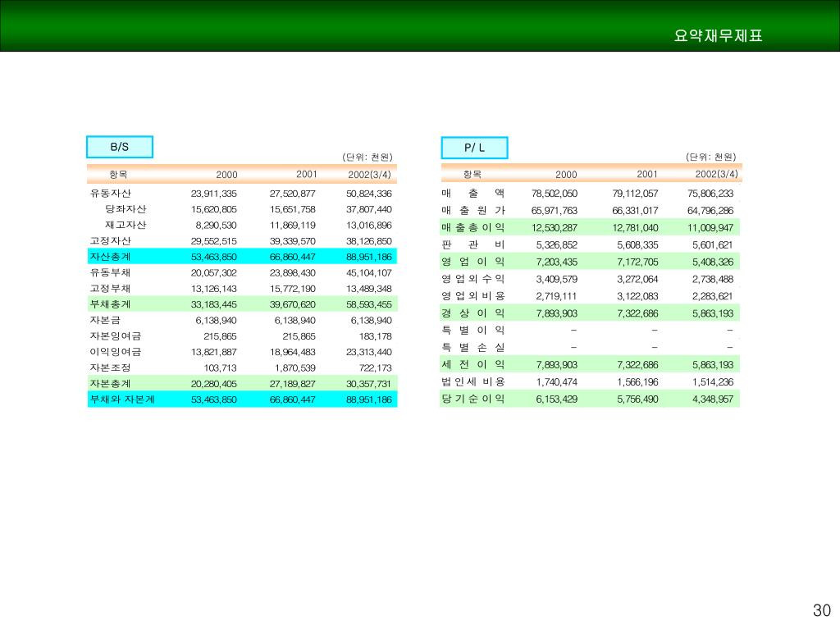Click the value 30,357,731 in 자본총계 row
This screenshot has height=630, width=840.
point(368,384)
